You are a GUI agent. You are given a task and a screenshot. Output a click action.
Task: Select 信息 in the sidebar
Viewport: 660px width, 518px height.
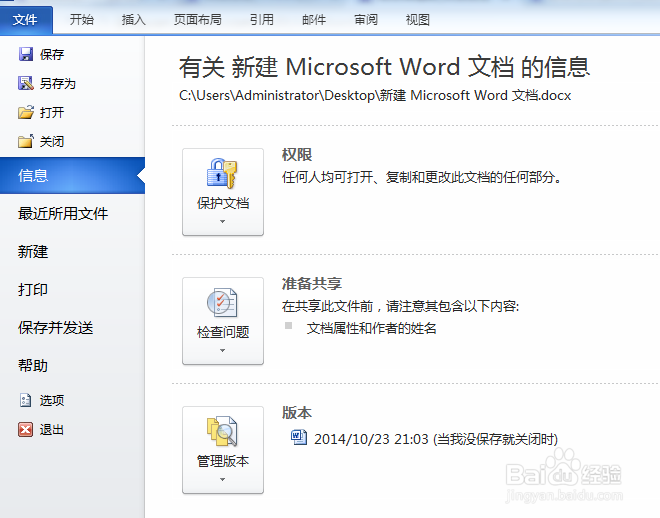coord(72,175)
